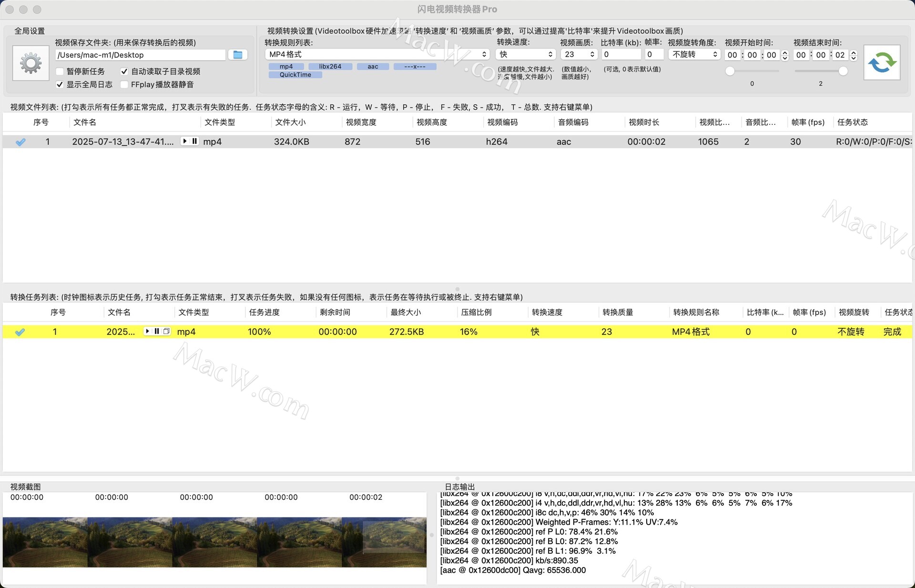Click end time seconds field showing 02

click(x=840, y=55)
